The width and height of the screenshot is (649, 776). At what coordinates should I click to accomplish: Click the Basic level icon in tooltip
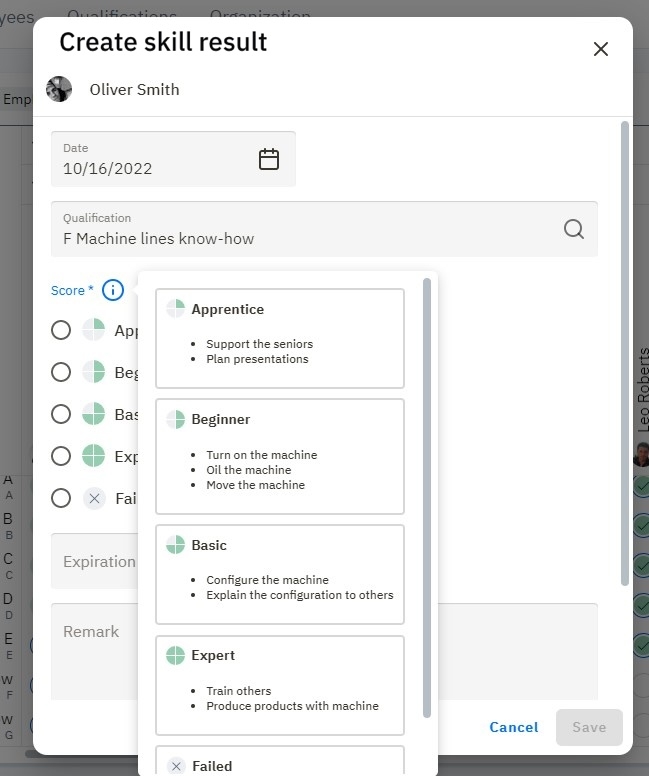click(x=176, y=545)
